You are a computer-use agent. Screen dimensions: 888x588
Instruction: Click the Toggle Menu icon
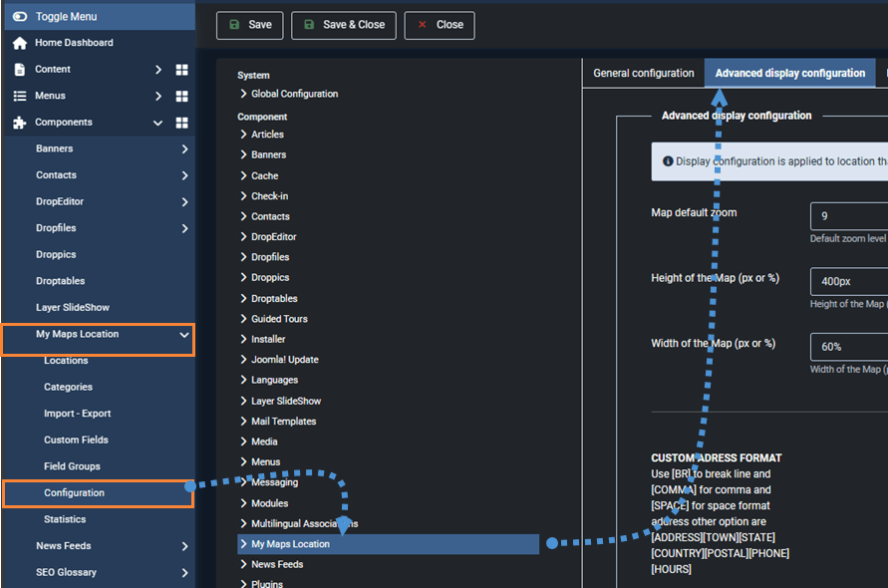(20, 16)
